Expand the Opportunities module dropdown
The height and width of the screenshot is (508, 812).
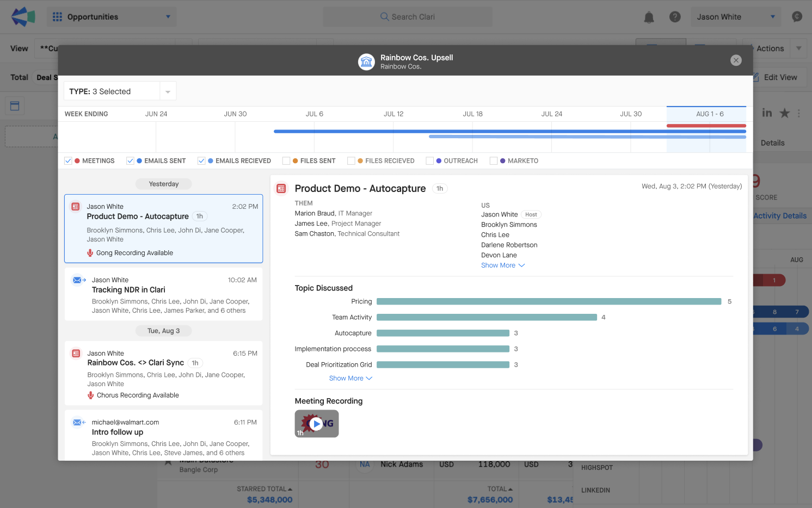click(x=168, y=17)
